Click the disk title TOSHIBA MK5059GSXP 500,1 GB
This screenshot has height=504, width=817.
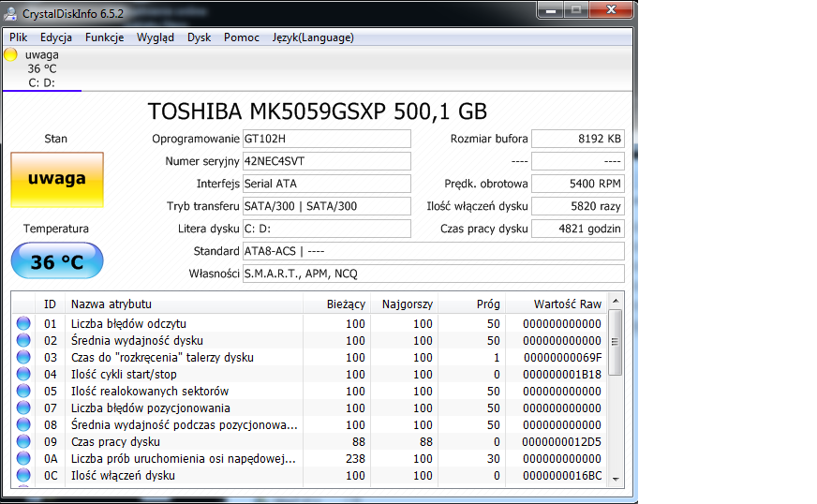click(x=318, y=111)
